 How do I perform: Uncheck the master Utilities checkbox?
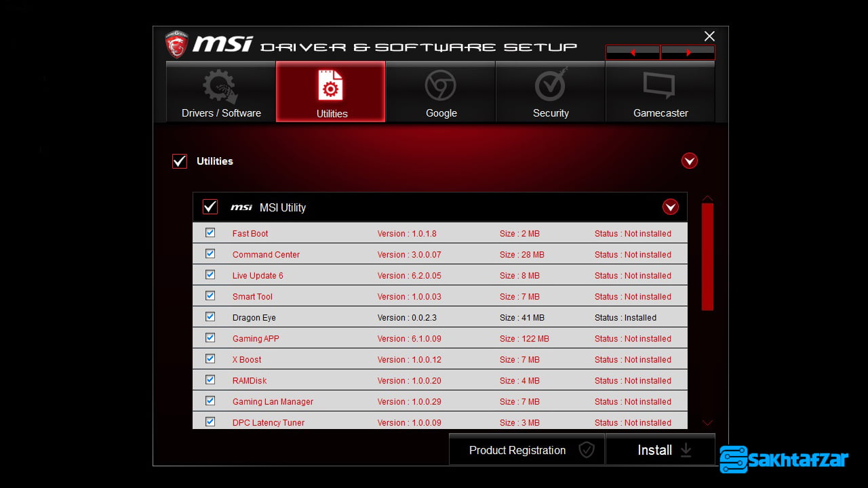[x=180, y=161]
